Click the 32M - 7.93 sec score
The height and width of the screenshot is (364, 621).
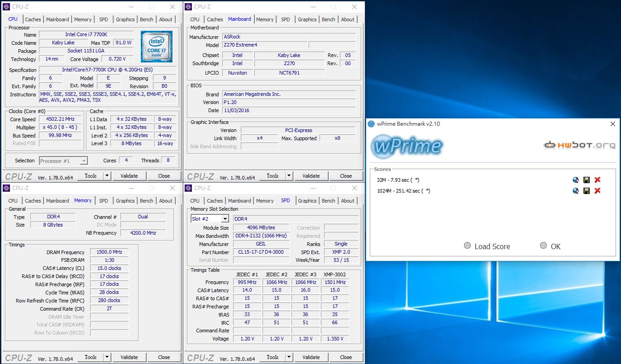(x=398, y=180)
